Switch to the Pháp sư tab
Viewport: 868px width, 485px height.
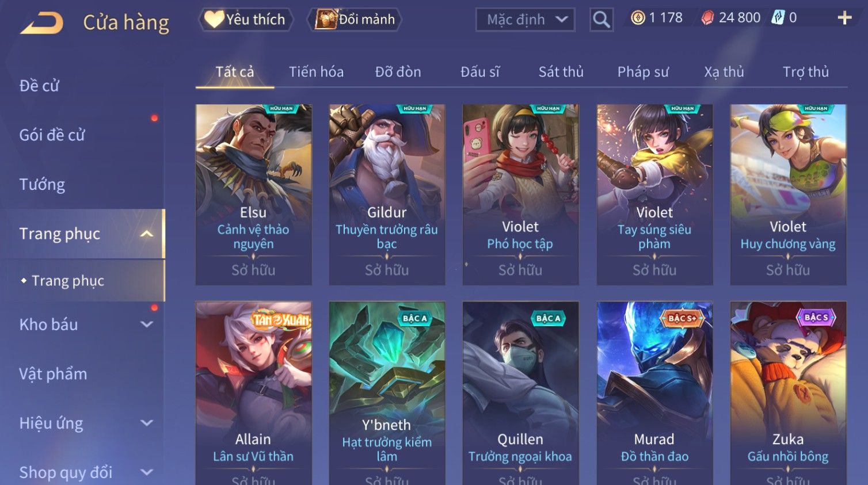pos(643,72)
